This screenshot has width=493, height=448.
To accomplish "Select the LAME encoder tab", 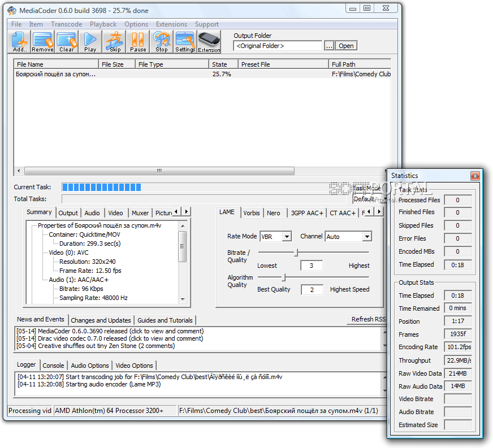I will click(227, 212).
